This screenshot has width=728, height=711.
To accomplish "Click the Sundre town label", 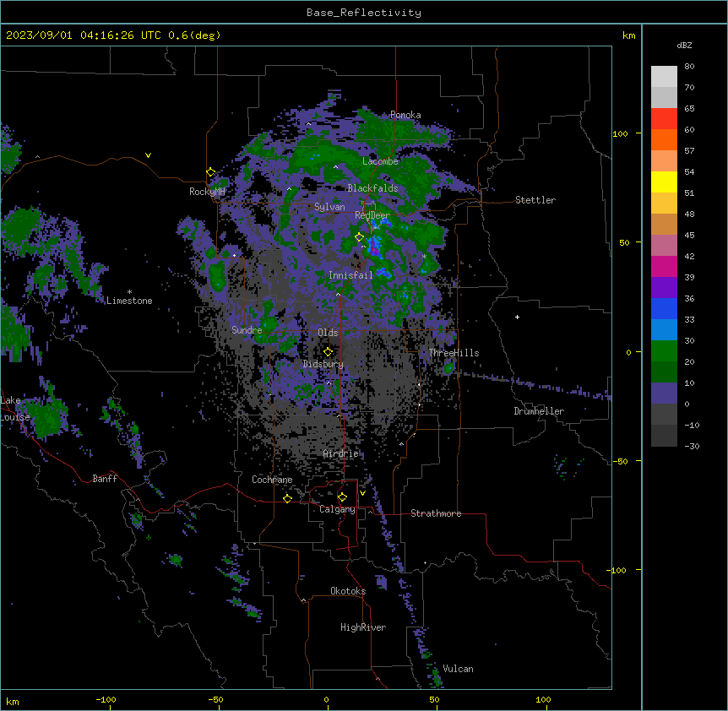I will pyautogui.click(x=247, y=330).
